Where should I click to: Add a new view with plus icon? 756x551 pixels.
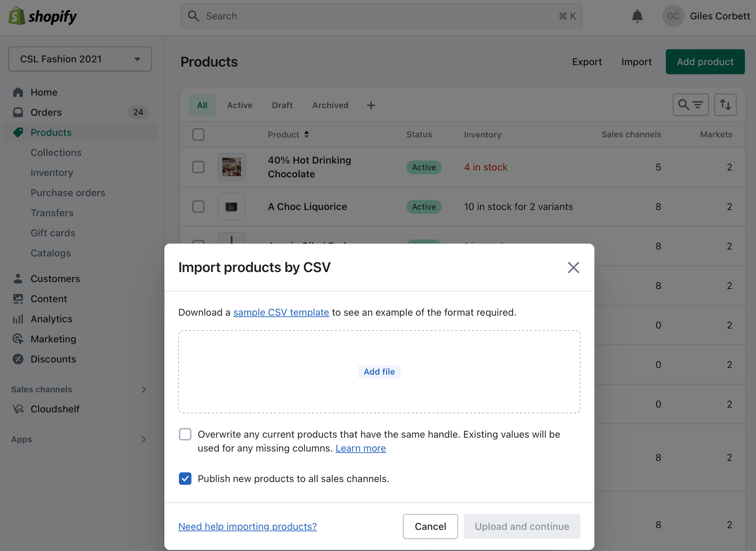click(371, 105)
